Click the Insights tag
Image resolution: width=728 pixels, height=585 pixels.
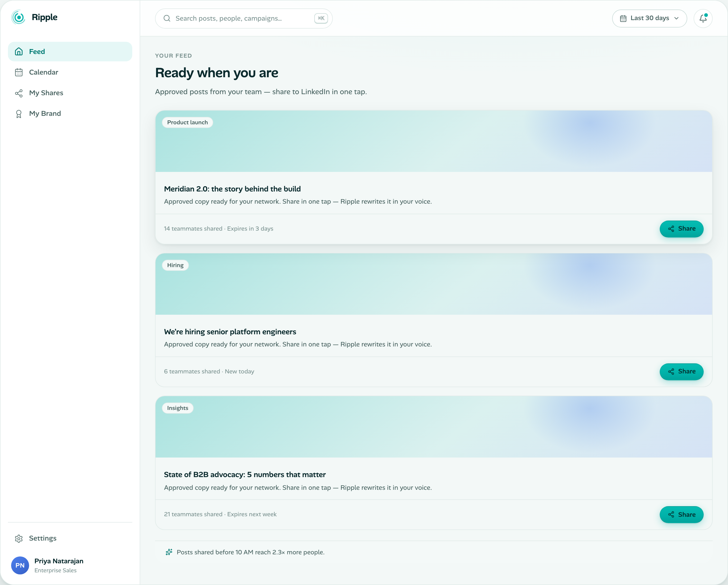[x=178, y=408]
